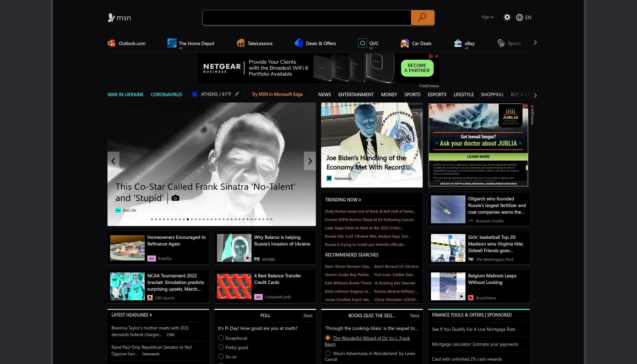Open the SPORTS menu item
Viewport: 637px width, 364px height.
(412, 95)
